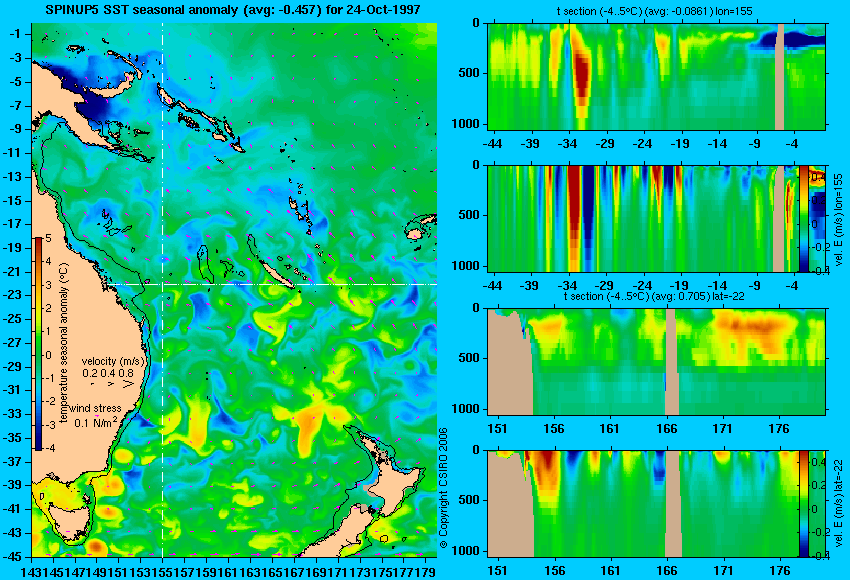Click the 'vel. E (m/s) lat=-22' label
Viewport: 850px width, 580px height.
coord(839,507)
